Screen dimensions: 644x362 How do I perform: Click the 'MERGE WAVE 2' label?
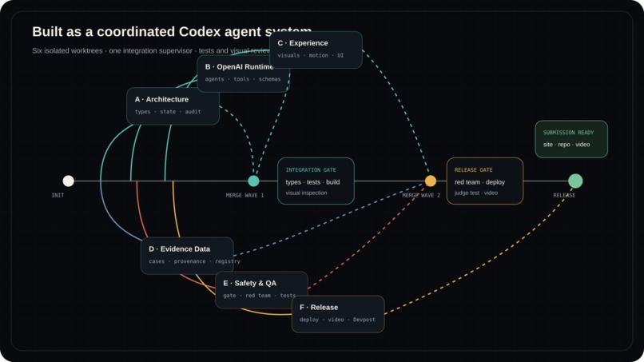click(421, 196)
